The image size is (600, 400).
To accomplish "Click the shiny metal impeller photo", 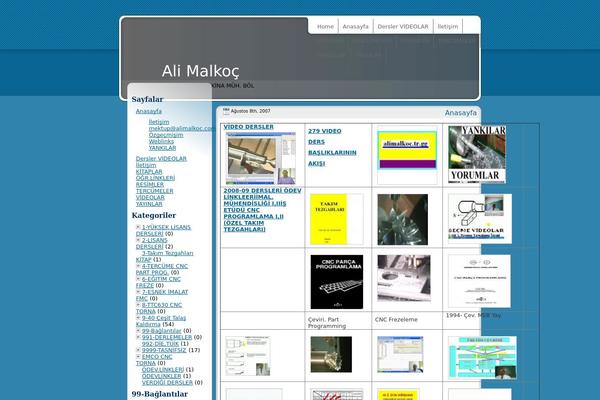I will (403, 219).
